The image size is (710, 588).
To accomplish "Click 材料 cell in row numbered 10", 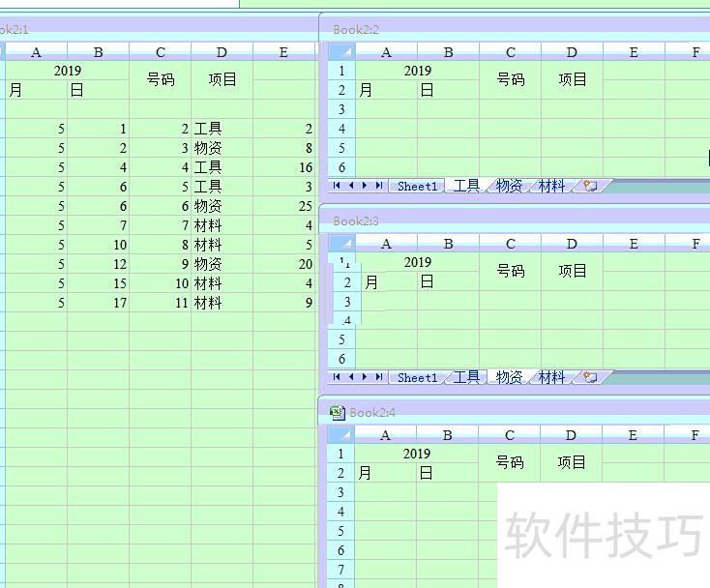I will pos(222,283).
